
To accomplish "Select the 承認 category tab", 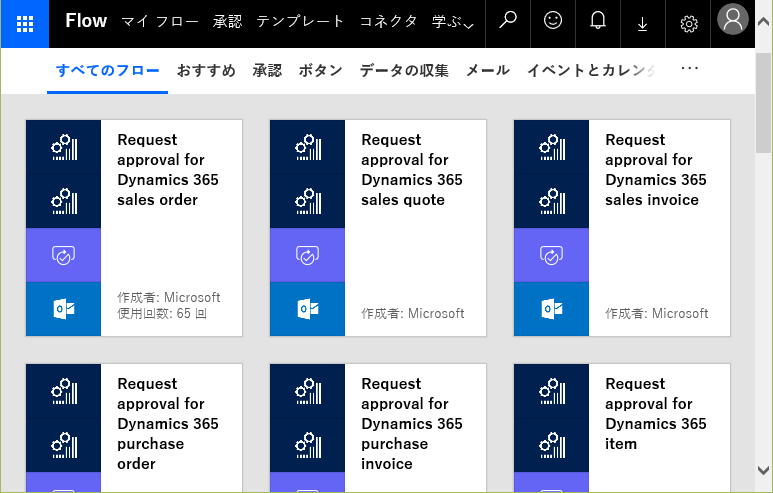I will (267, 70).
